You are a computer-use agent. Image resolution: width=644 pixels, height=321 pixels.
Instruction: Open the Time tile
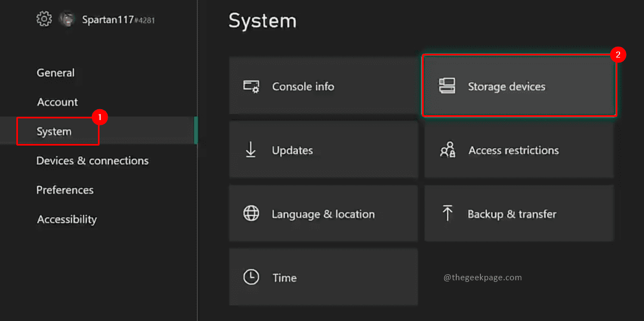[x=324, y=276]
